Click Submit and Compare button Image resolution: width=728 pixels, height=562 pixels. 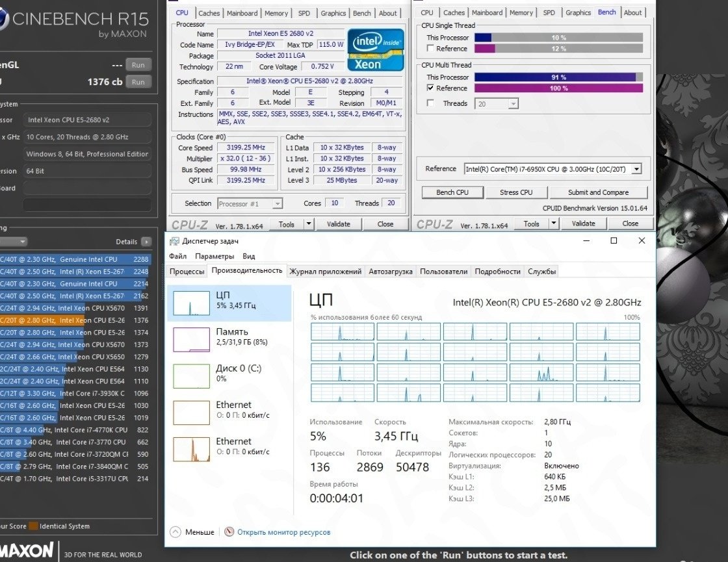[598, 192]
